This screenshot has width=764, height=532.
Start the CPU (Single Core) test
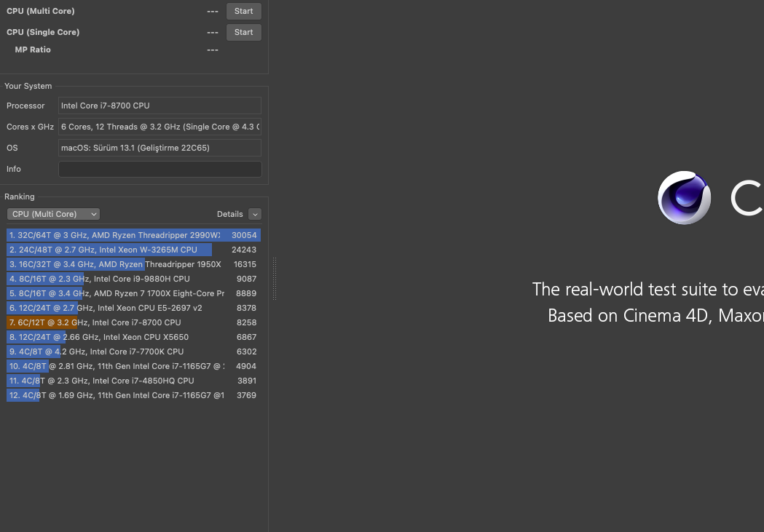tap(243, 32)
